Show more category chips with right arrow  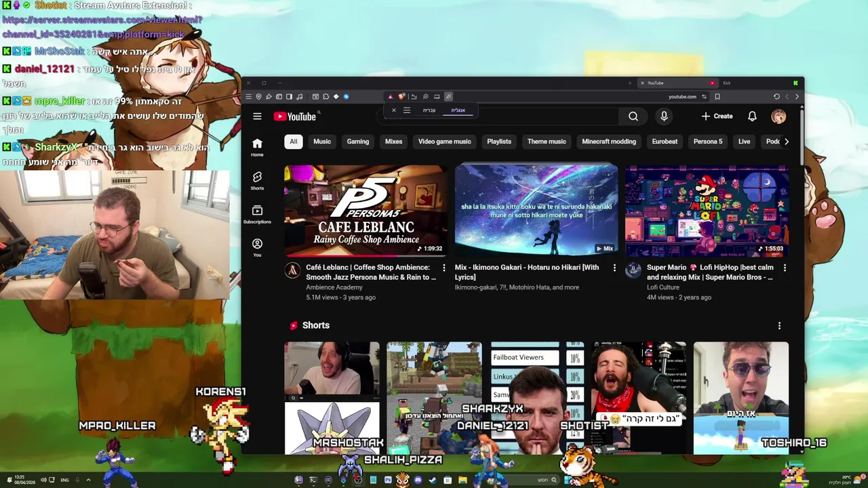tap(786, 142)
